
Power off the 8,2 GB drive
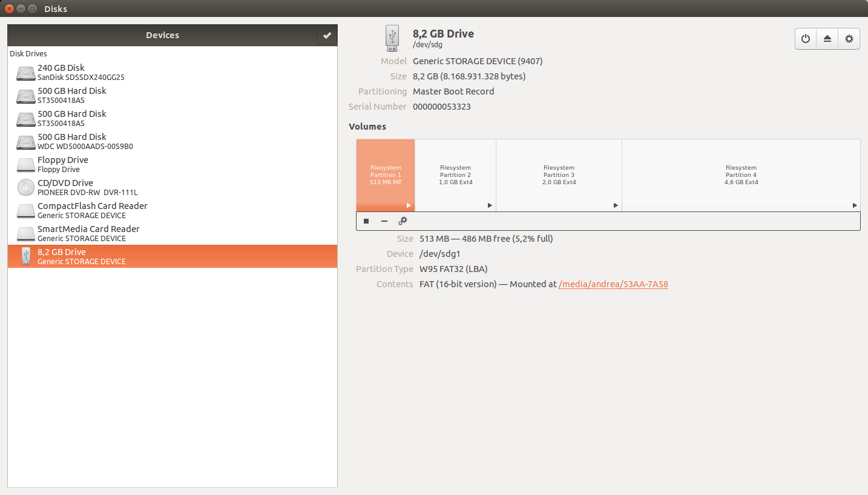tap(805, 39)
